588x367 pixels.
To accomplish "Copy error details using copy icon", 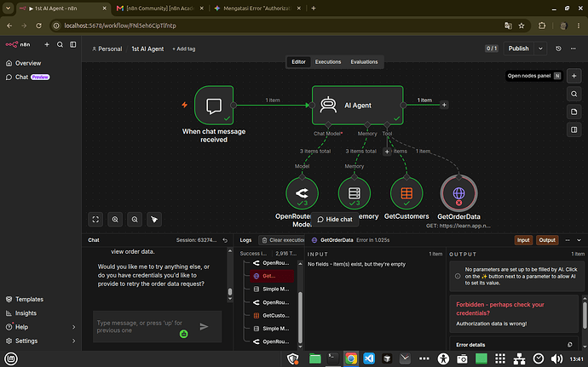I will coord(569,345).
